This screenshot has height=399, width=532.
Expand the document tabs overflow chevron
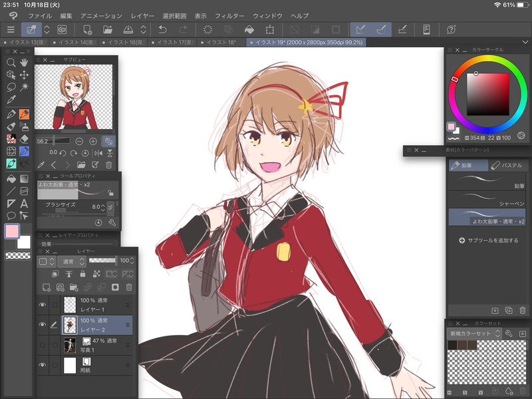click(525, 42)
